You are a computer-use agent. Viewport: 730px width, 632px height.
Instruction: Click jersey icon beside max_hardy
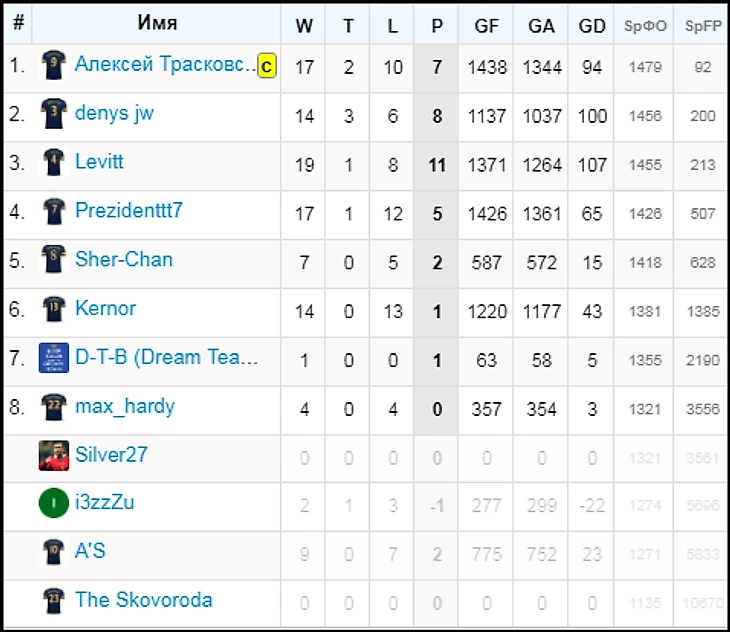tap(52, 407)
